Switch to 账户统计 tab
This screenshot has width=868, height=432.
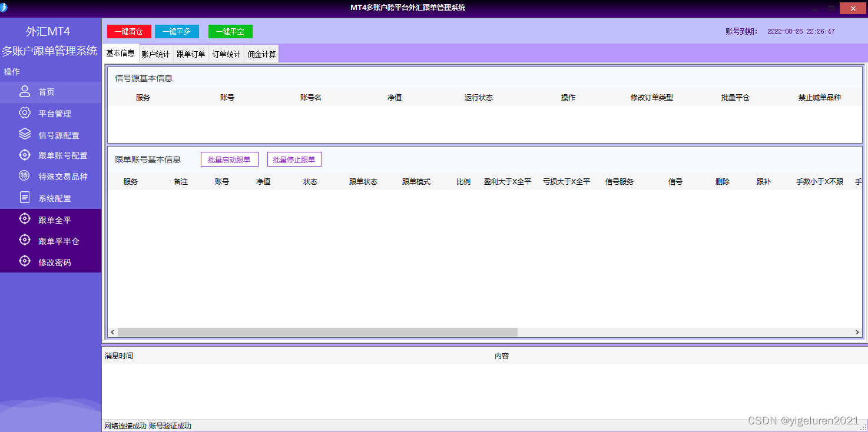155,54
